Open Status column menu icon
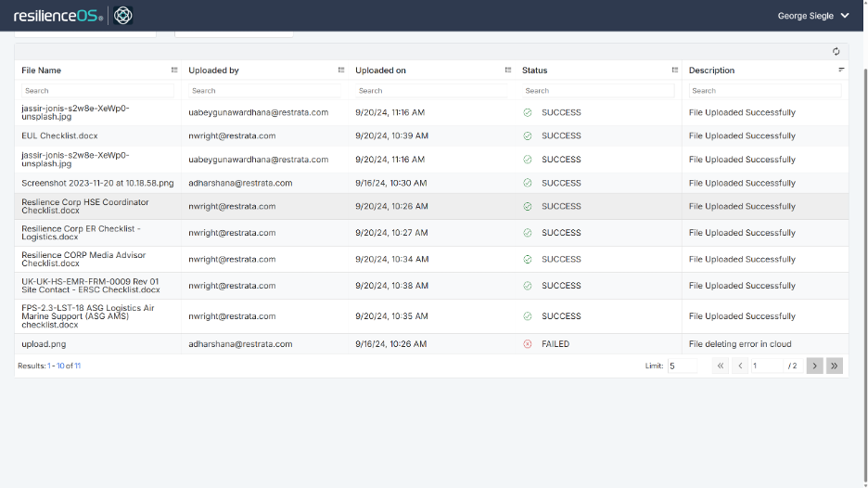Image resolution: width=868 pixels, height=488 pixels. (x=674, y=70)
